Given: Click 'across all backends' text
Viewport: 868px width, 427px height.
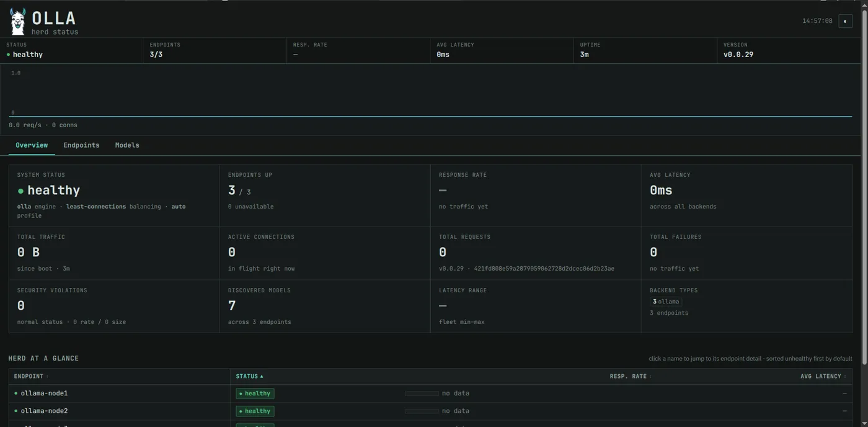Looking at the screenshot, I should coord(683,207).
